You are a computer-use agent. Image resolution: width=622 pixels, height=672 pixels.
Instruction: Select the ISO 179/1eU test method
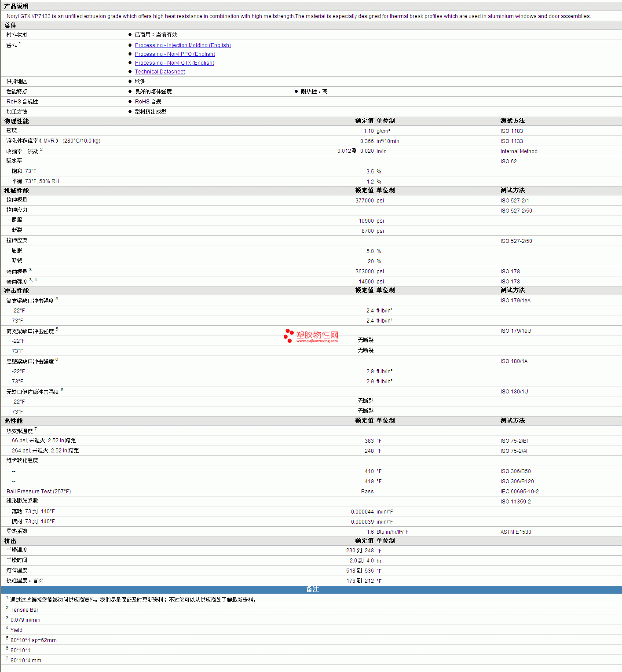[516, 331]
